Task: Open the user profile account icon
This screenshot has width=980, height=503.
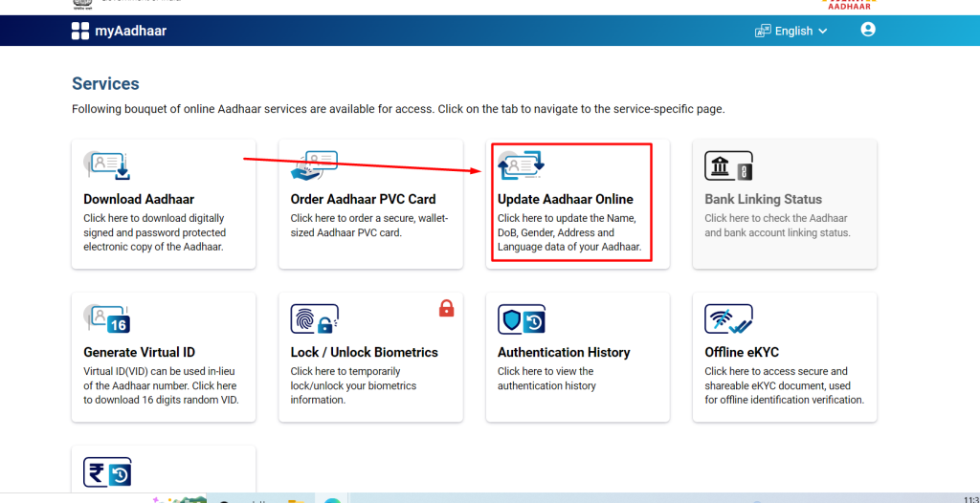Action: tap(868, 30)
